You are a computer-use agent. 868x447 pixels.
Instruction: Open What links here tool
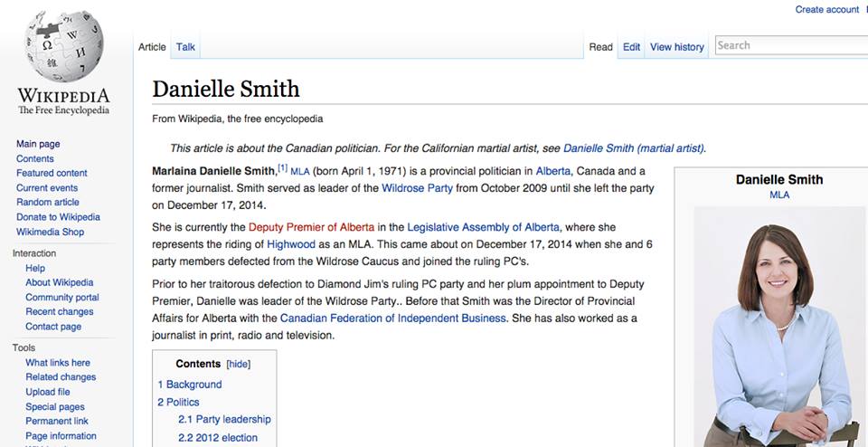tap(58, 363)
